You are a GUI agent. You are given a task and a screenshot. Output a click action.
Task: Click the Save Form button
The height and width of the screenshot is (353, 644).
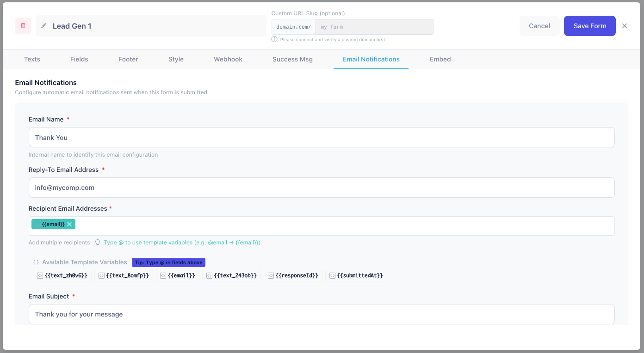pyautogui.click(x=589, y=26)
